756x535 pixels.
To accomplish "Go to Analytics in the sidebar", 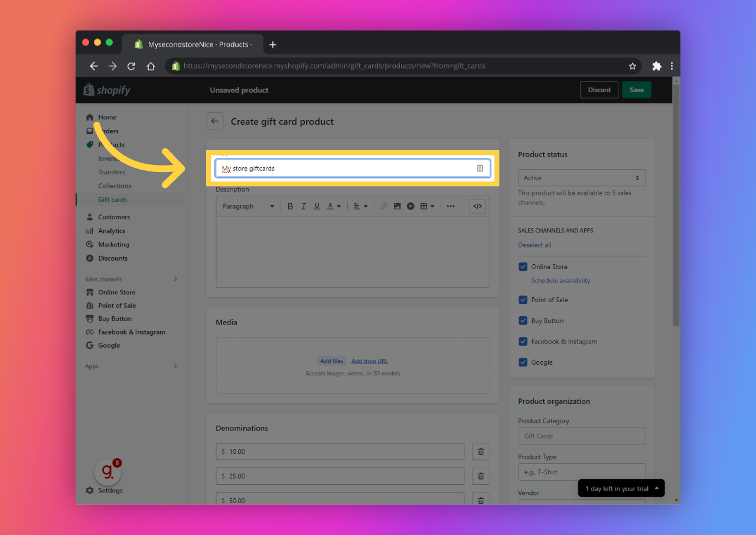I will pos(112,231).
